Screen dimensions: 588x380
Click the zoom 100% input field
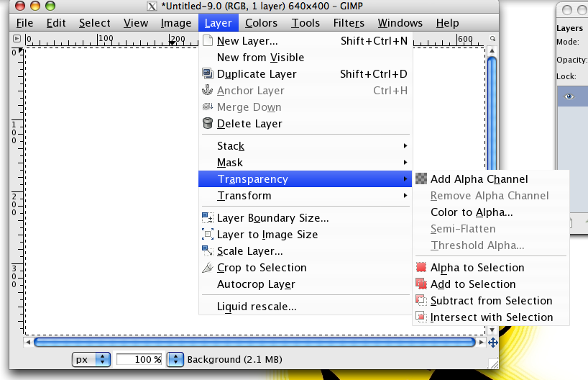click(x=139, y=359)
